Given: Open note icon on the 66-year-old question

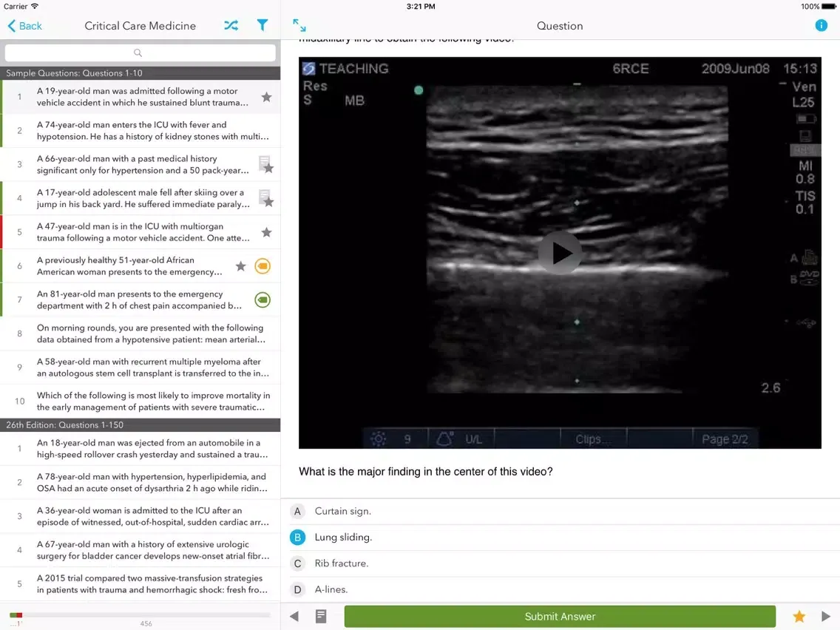Looking at the screenshot, I should tap(263, 161).
